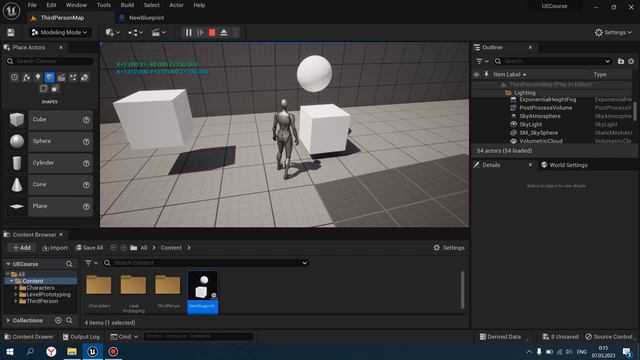
Task: Select the Lights category icon
Action: point(38,77)
